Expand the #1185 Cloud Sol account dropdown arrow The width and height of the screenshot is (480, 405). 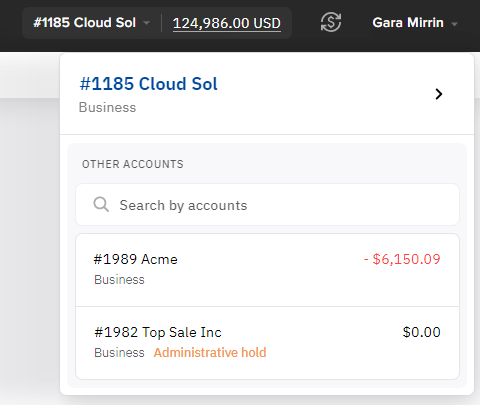click(146, 23)
